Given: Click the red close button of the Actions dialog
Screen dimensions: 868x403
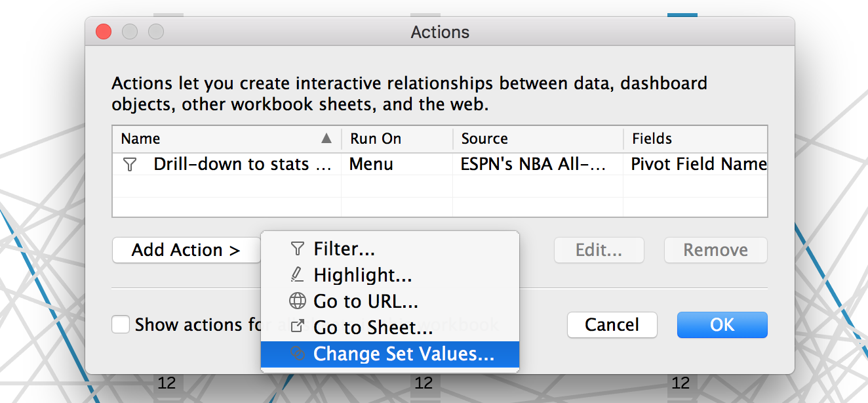Looking at the screenshot, I should pos(103,32).
